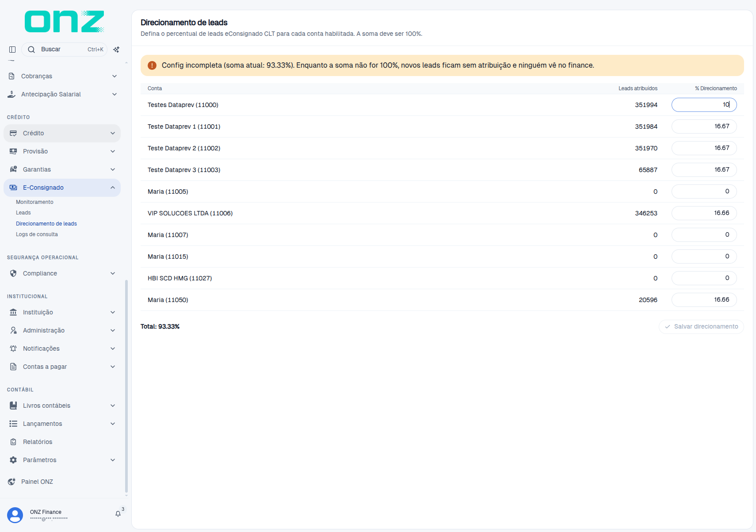
Task: Expand the Garantias chevron
Action: coord(113,169)
